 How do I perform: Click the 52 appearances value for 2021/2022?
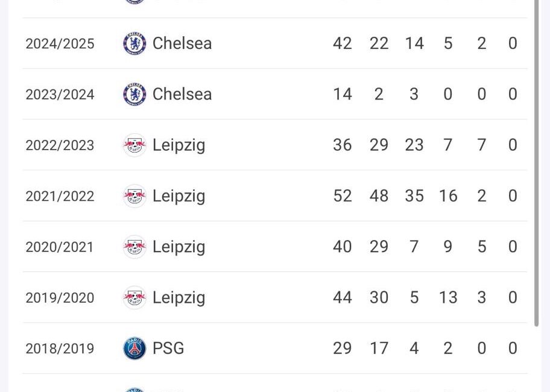click(x=343, y=196)
